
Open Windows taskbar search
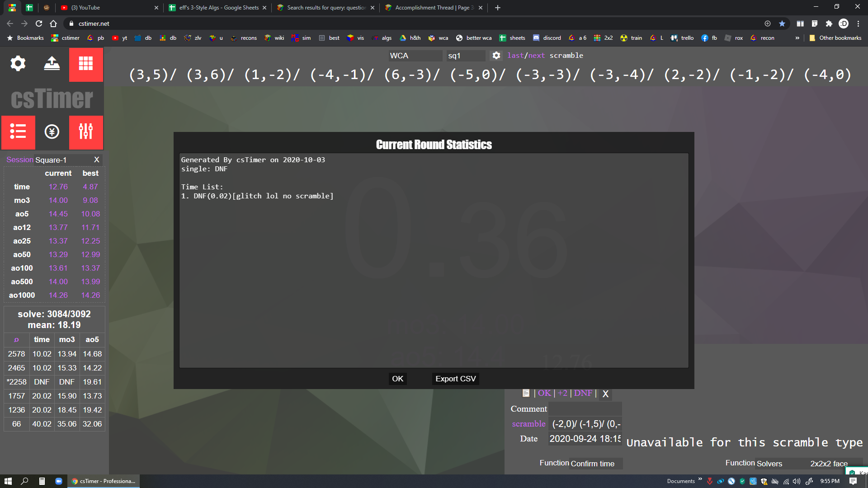[25, 481]
